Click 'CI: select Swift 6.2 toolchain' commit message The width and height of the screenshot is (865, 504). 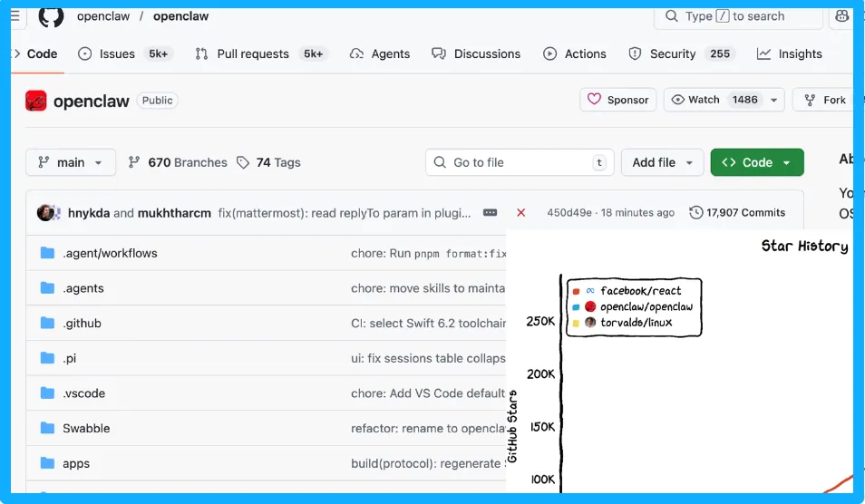tap(429, 323)
